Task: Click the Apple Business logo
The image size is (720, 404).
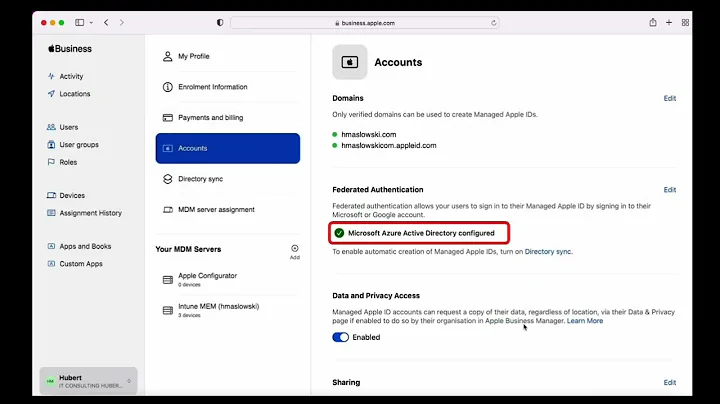Action: coord(70,49)
